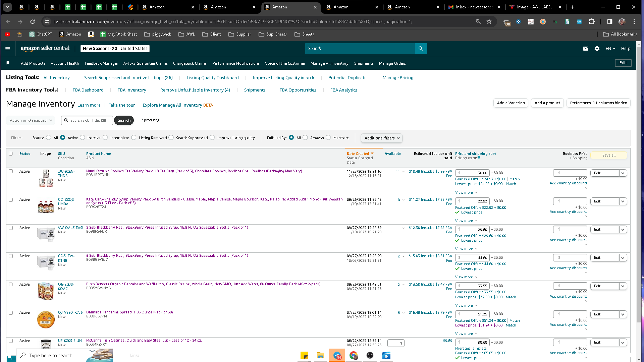Click the Save all button
This screenshot has height=362, width=644.
(x=609, y=155)
